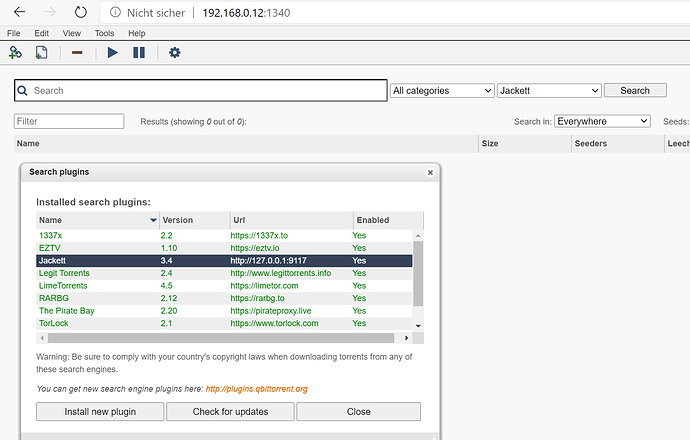The image size is (690, 440).
Task: Click the Filter results input field
Action: [x=69, y=121]
